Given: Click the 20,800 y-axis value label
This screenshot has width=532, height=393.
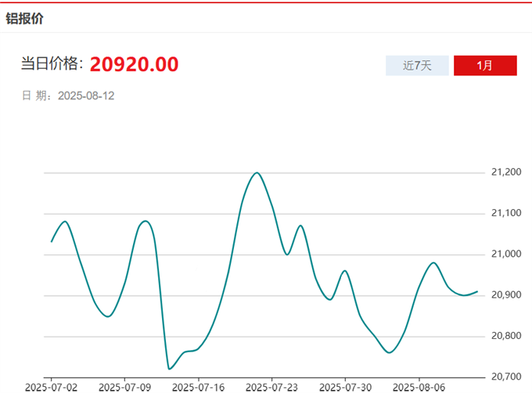Looking at the screenshot, I should [505, 336].
